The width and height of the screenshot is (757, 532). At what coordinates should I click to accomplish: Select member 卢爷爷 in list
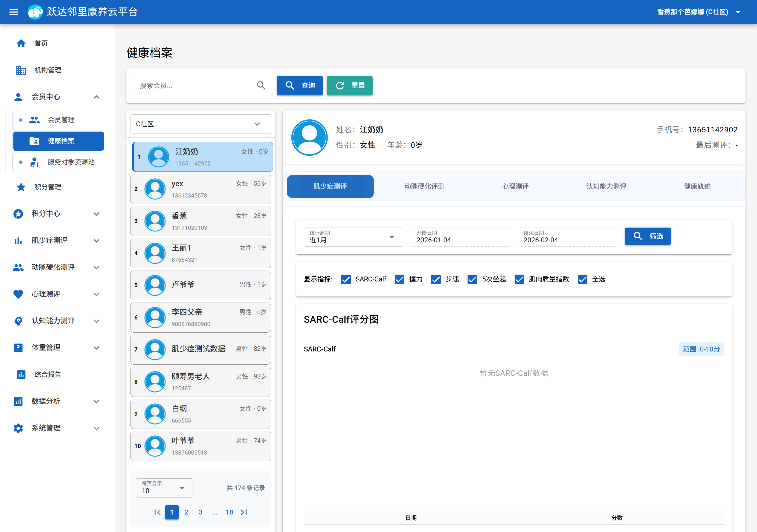(x=201, y=286)
